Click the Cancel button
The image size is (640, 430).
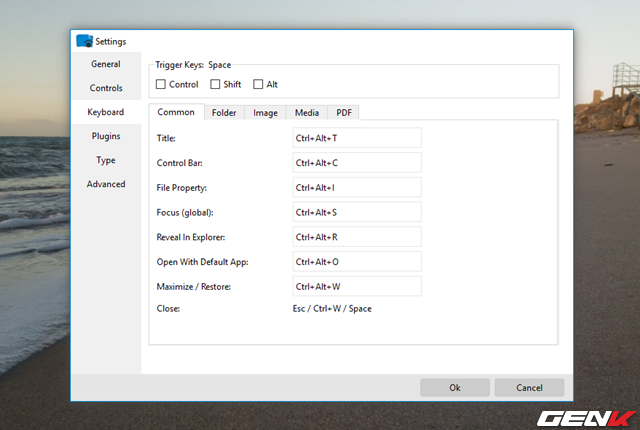(x=529, y=387)
